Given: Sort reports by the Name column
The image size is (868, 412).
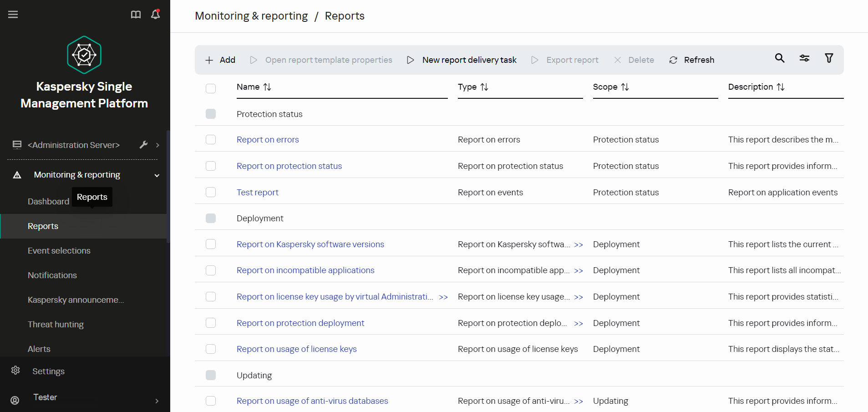Looking at the screenshot, I should 267,86.
